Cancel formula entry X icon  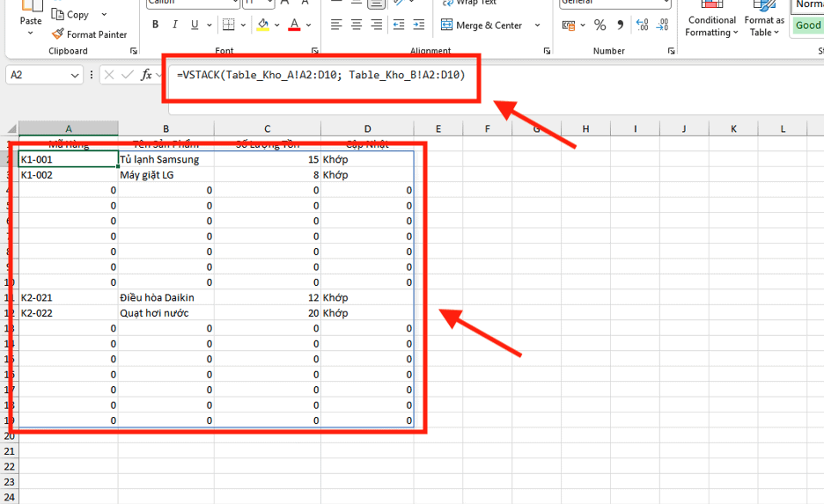(x=109, y=75)
